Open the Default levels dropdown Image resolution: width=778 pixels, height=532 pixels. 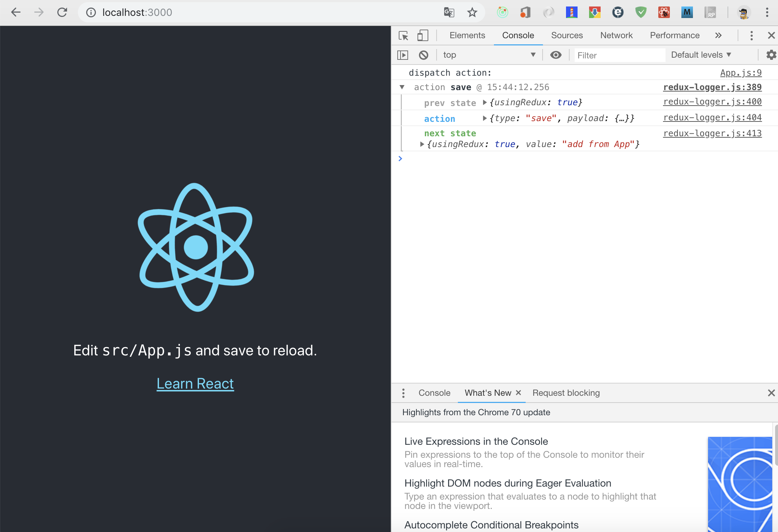pos(700,55)
